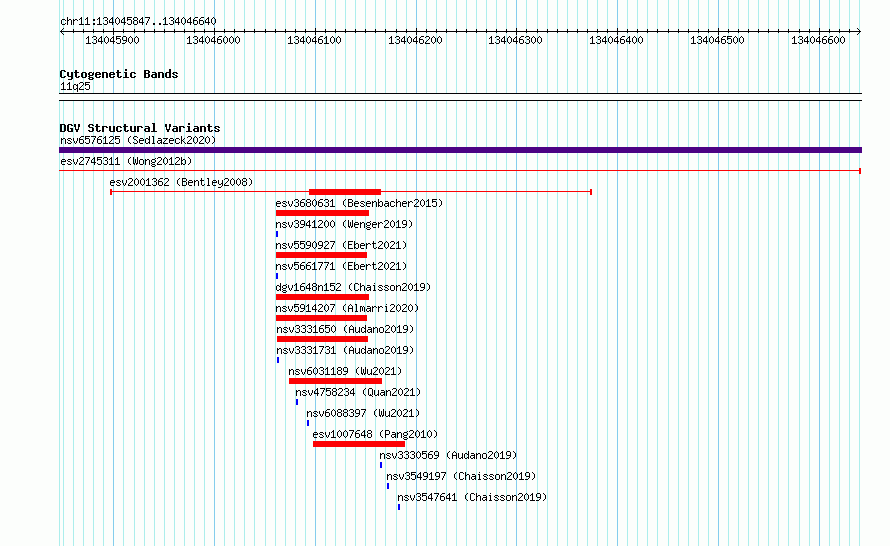Click ruler position 134046200
Image resolution: width=890 pixels, height=546 pixels.
pyautogui.click(x=415, y=40)
